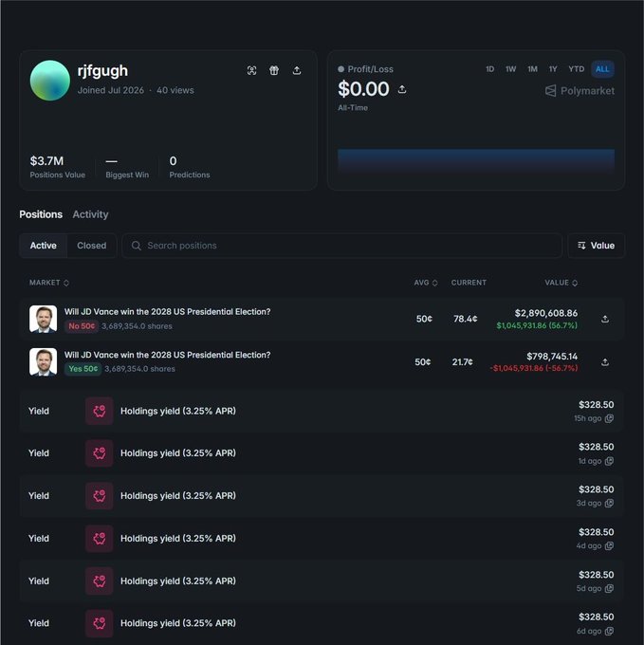Click the rjfgugh gradient avatar
Viewport: 644px width, 645px height.
click(50, 81)
